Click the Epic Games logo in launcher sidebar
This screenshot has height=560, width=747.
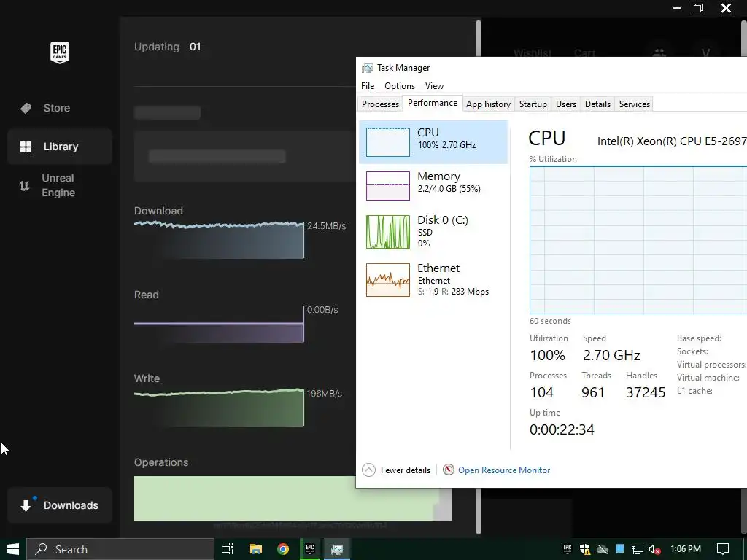60,52
